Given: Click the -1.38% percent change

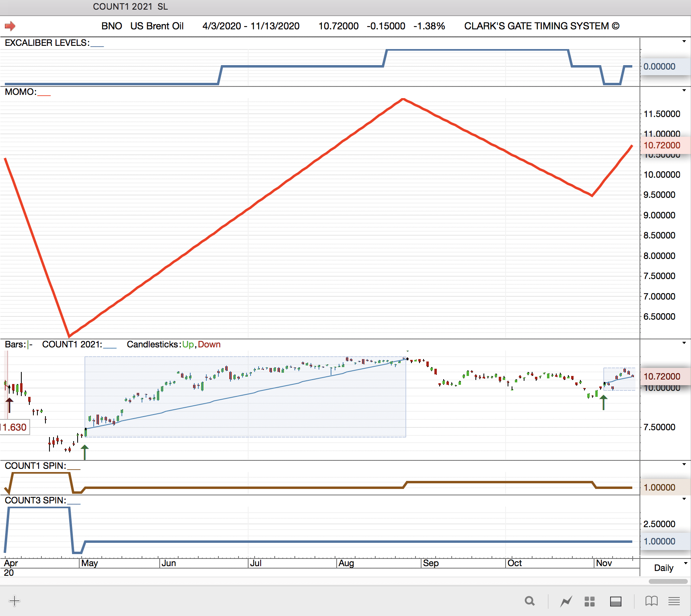Looking at the screenshot, I should 429,26.
